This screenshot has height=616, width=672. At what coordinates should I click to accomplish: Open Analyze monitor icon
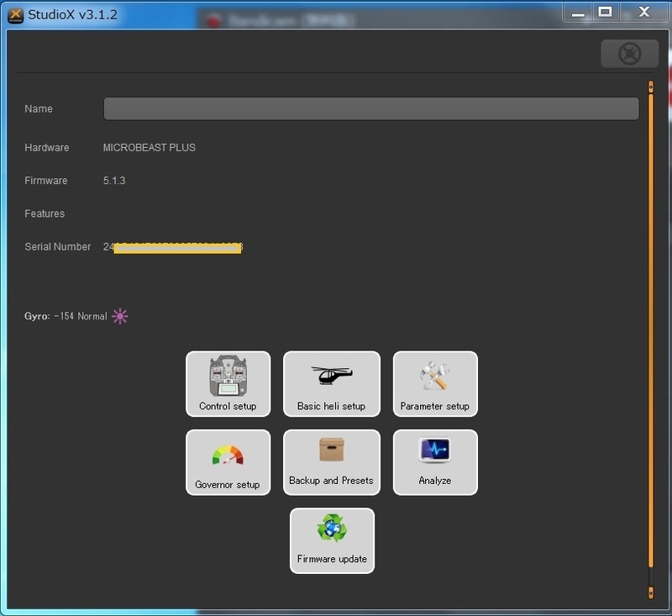click(x=435, y=462)
